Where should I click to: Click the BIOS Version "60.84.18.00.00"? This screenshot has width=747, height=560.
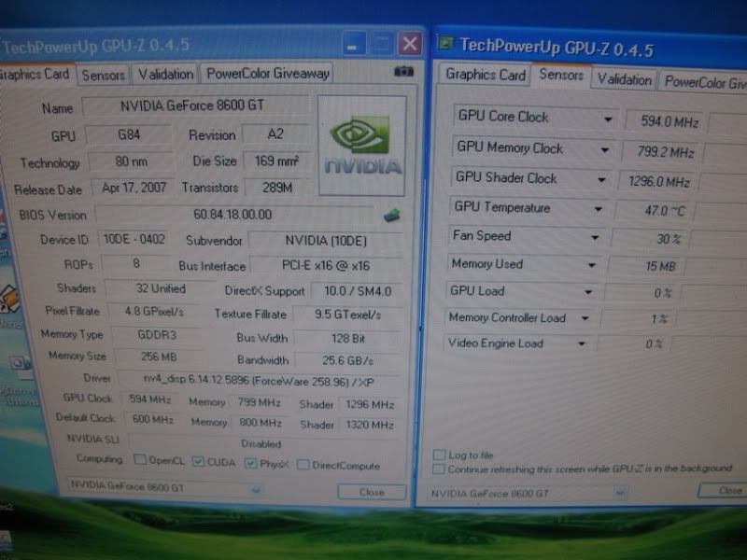[x=234, y=215]
